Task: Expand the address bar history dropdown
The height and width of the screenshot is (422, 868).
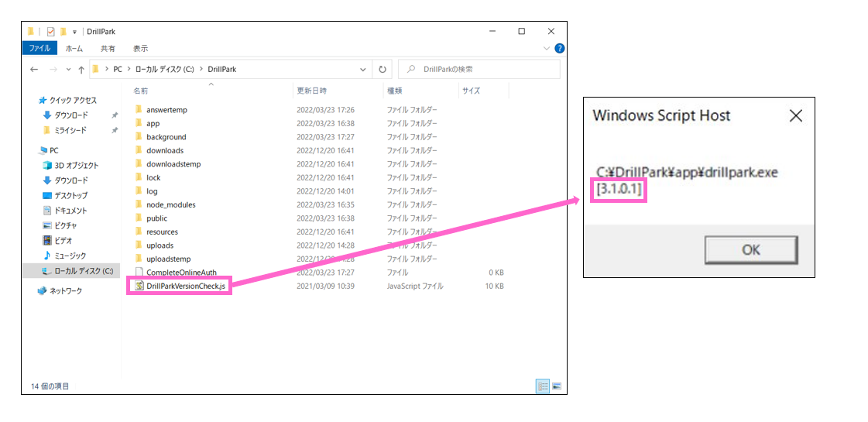Action: 363,69
